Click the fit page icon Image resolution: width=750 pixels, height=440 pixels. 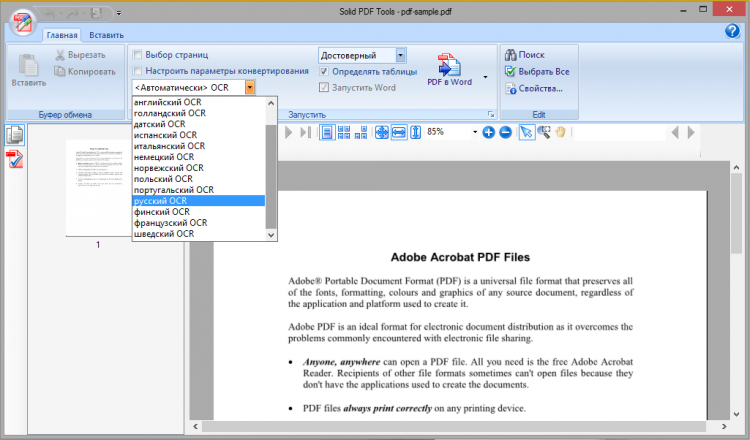point(382,132)
